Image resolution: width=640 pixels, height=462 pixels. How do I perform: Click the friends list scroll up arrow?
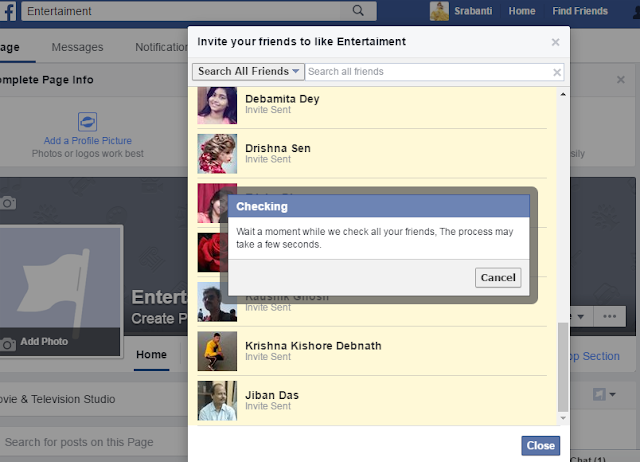tap(563, 94)
